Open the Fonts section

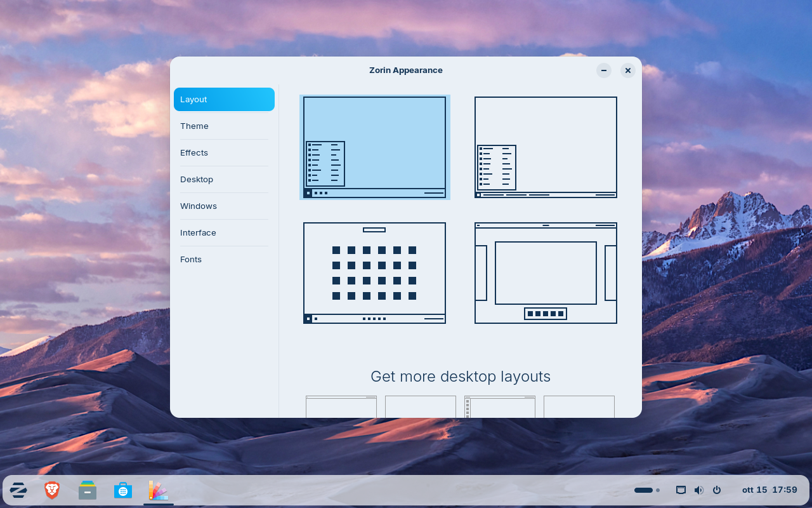(224, 260)
